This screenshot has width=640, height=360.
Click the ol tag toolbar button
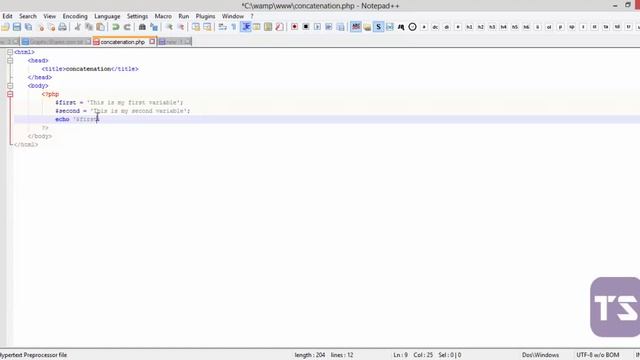(x=549, y=27)
